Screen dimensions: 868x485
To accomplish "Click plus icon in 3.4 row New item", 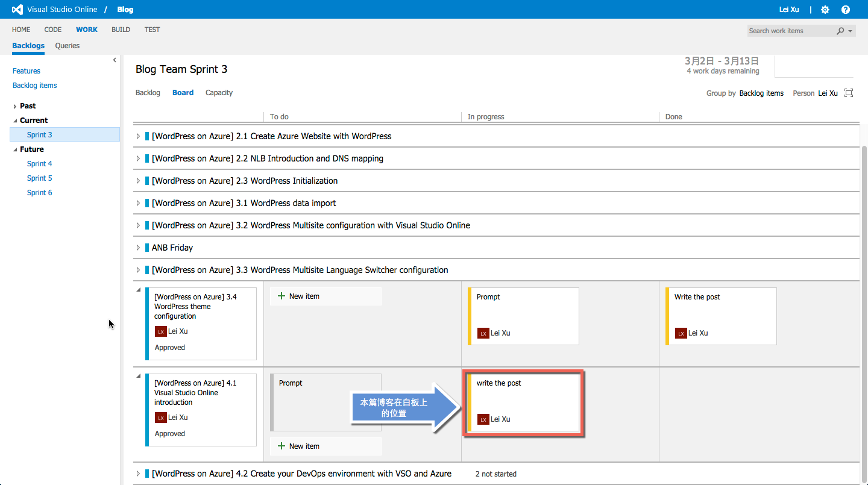I will 281,296.
